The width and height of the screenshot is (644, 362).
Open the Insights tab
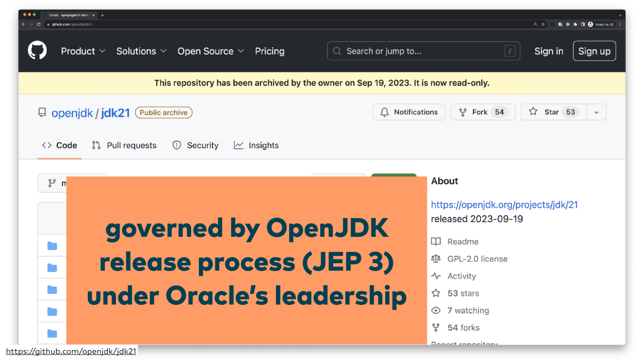(x=256, y=145)
